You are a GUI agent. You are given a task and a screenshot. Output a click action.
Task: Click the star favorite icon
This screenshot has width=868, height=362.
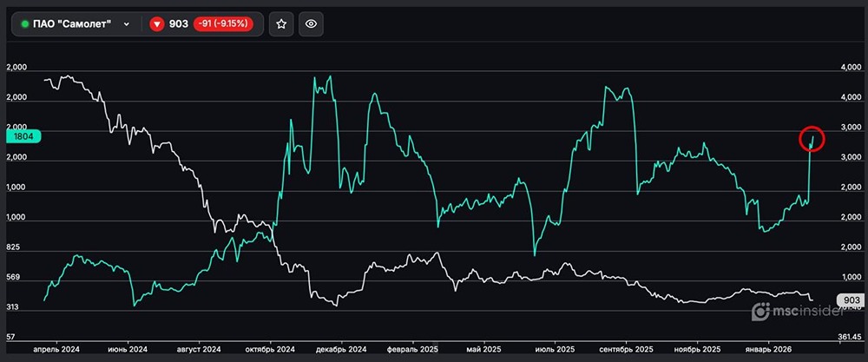coord(280,24)
